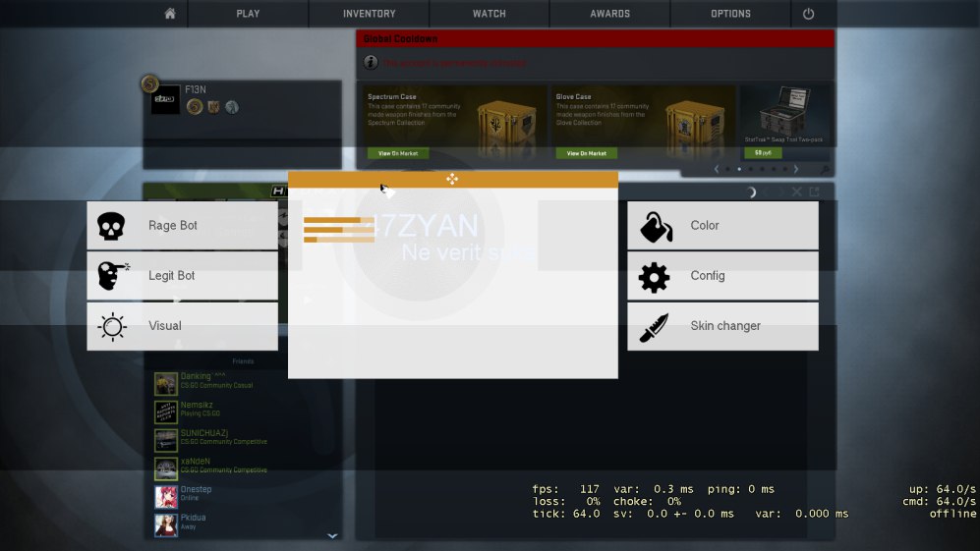Click the shield medal beside F13N

point(213,107)
